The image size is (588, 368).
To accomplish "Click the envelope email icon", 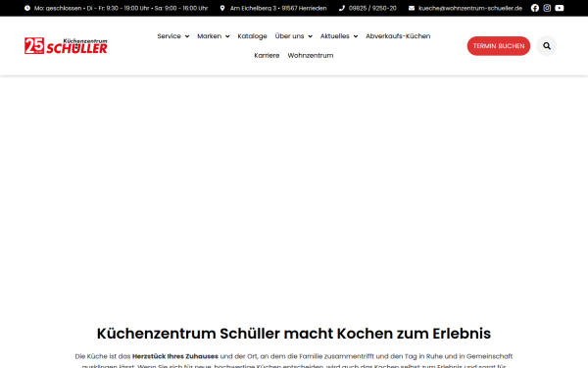I will [412, 8].
